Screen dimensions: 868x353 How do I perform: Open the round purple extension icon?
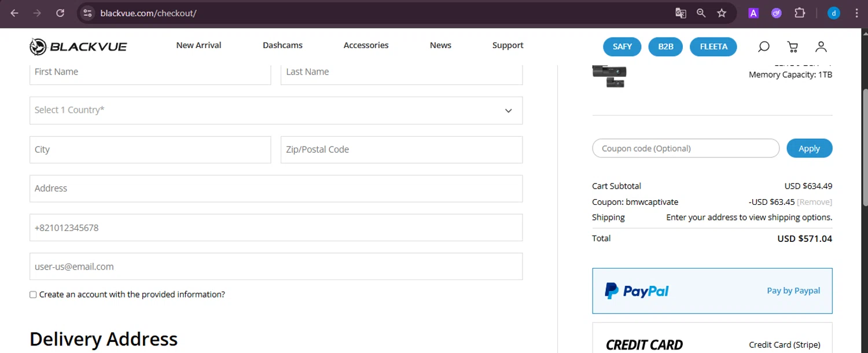(x=777, y=13)
